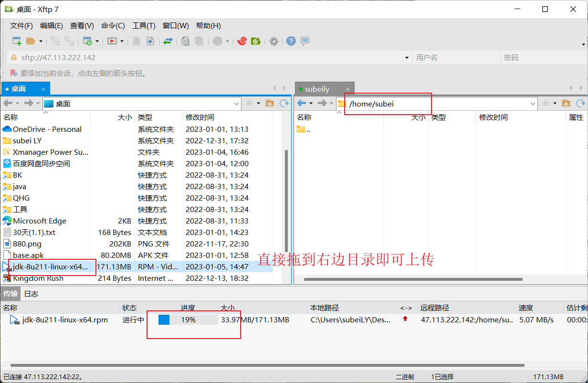Screen dimensions: 588x383
Task: Click the 19% transfer progress bar
Action: pos(188,319)
